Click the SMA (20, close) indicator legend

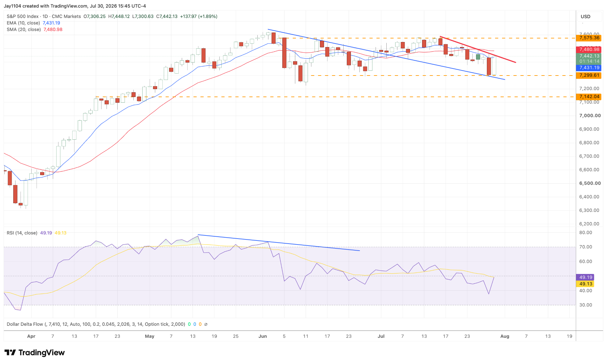click(24, 29)
